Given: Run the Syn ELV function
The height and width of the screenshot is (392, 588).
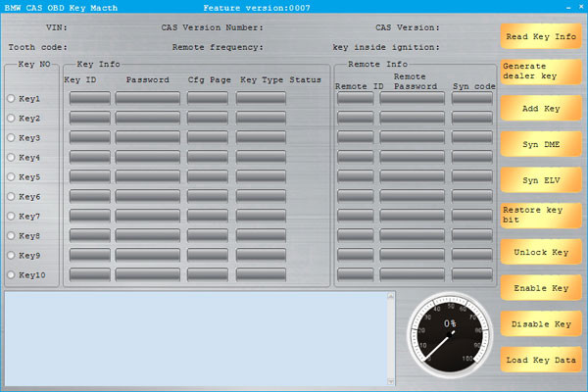Looking at the screenshot, I should tap(541, 180).
